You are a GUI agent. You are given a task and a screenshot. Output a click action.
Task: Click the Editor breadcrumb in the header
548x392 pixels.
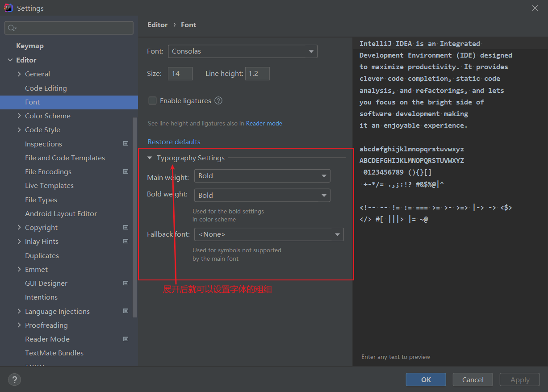pos(158,25)
